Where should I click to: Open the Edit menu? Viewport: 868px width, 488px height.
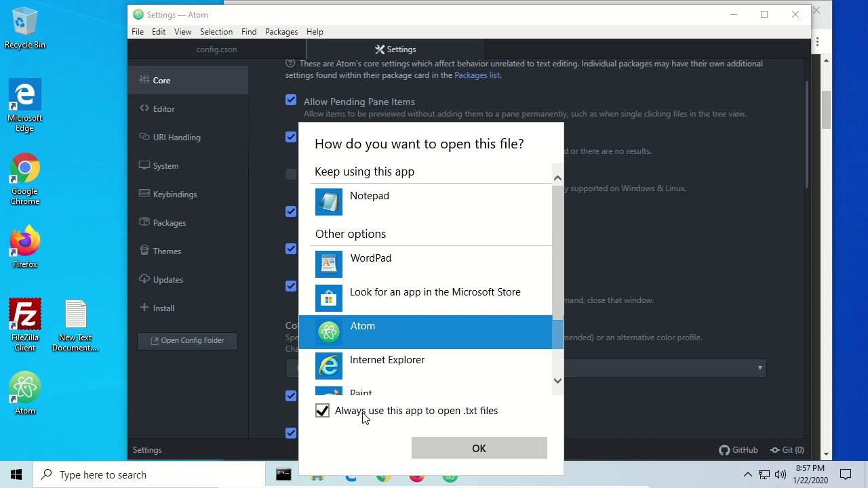click(159, 32)
